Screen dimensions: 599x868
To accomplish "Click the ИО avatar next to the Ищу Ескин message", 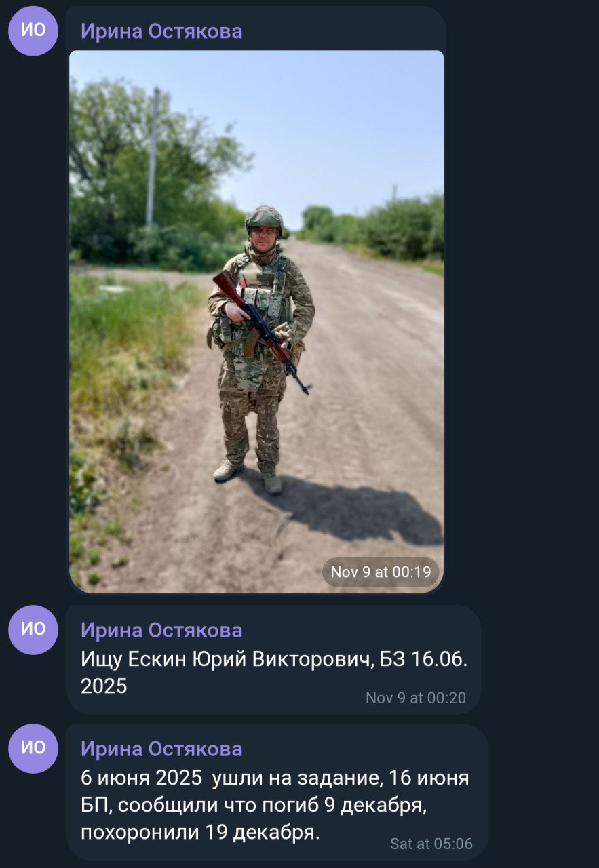I will (x=33, y=629).
